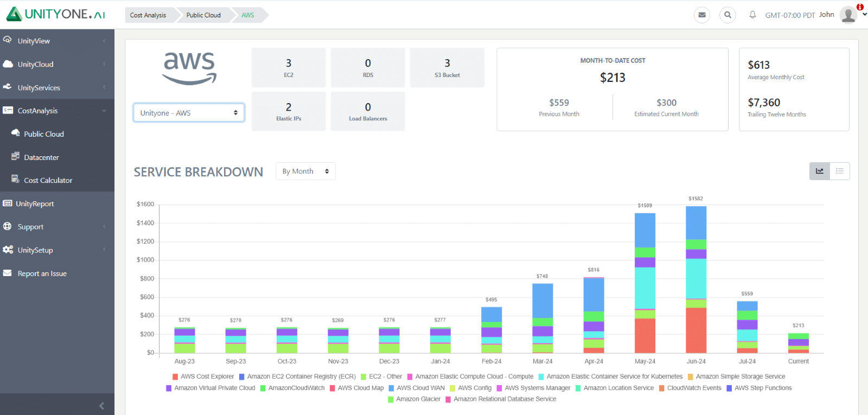Click the red info alert badge
The image size is (868, 415).
pos(860,7)
